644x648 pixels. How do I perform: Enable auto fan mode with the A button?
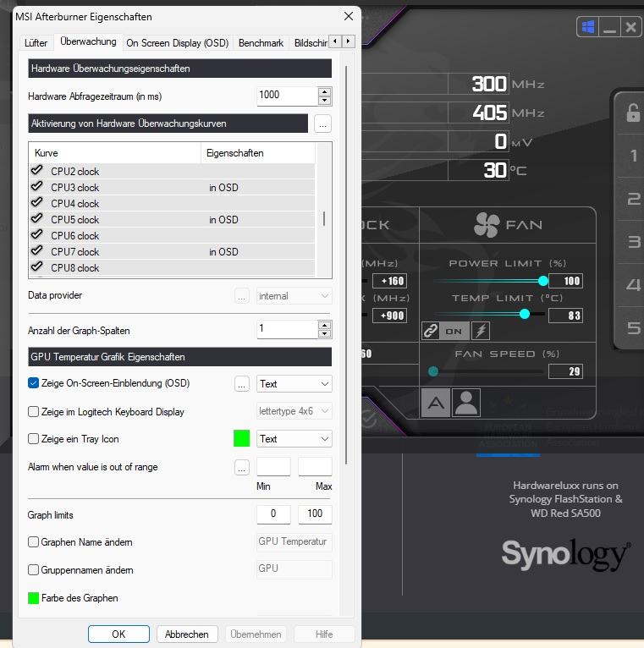pyautogui.click(x=436, y=403)
